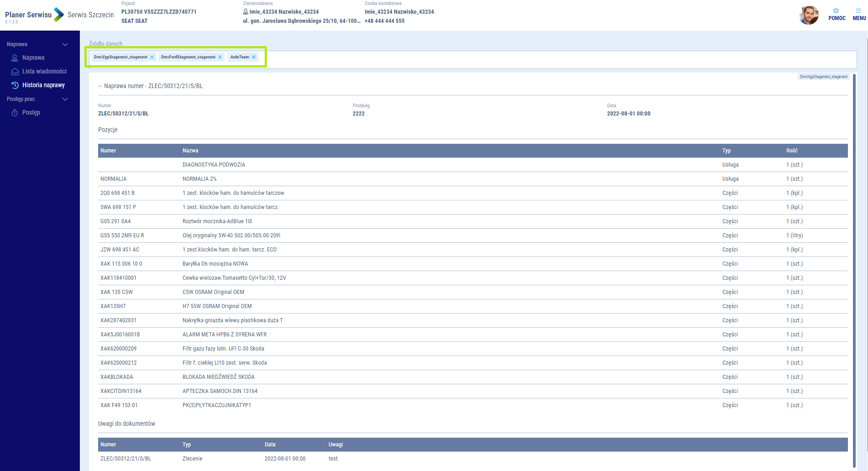Click the Naprawa person icon in sidebar

15,58
